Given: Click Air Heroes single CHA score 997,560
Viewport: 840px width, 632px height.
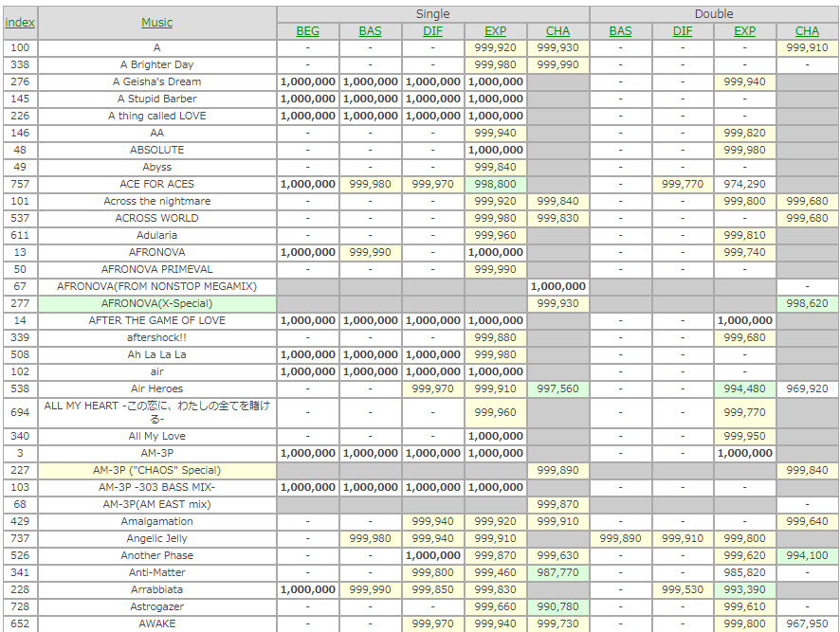Looking at the screenshot, I should pyautogui.click(x=557, y=388).
